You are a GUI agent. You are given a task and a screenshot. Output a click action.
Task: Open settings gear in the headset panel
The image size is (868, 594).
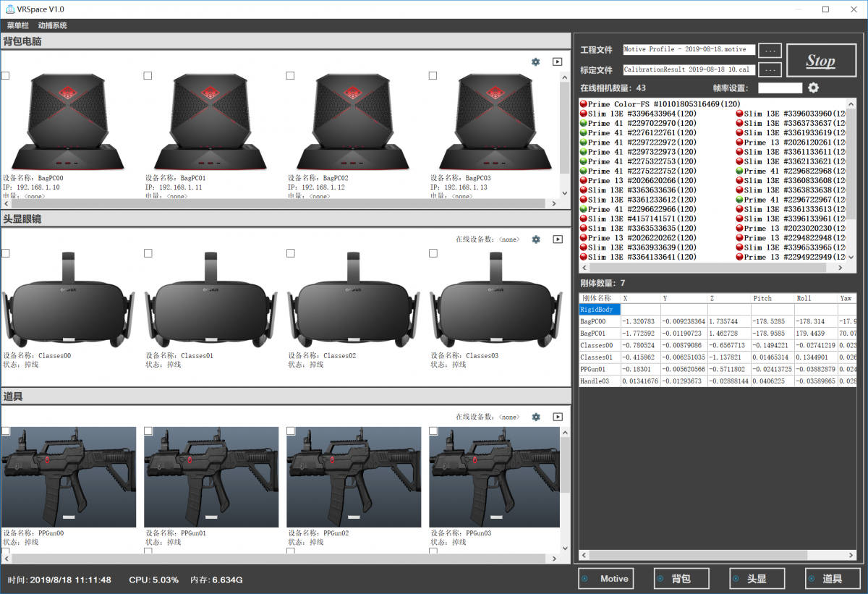coord(536,239)
